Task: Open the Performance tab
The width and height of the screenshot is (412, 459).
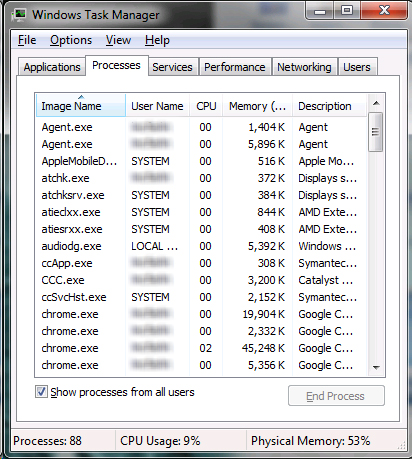Action: pyautogui.click(x=235, y=67)
